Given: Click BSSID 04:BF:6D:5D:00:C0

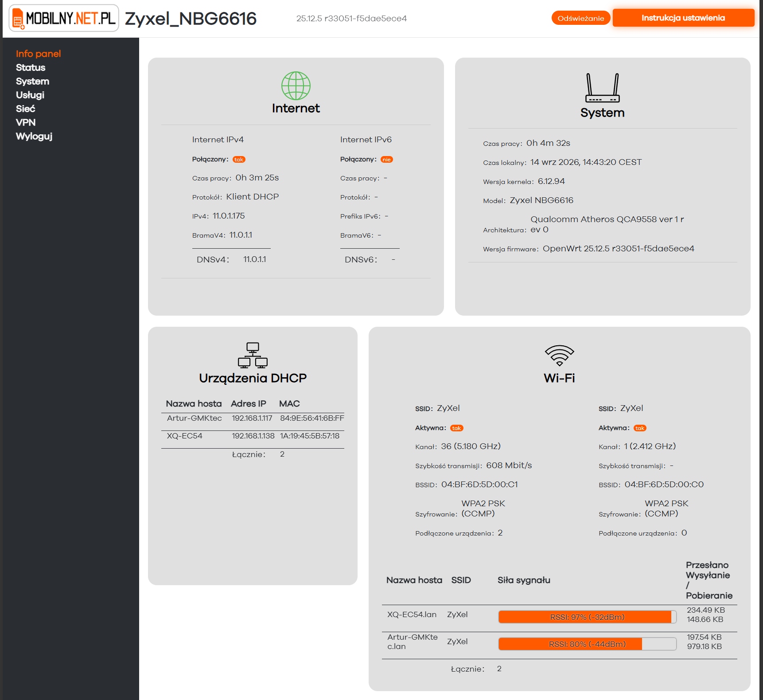Looking at the screenshot, I should pyautogui.click(x=664, y=485).
